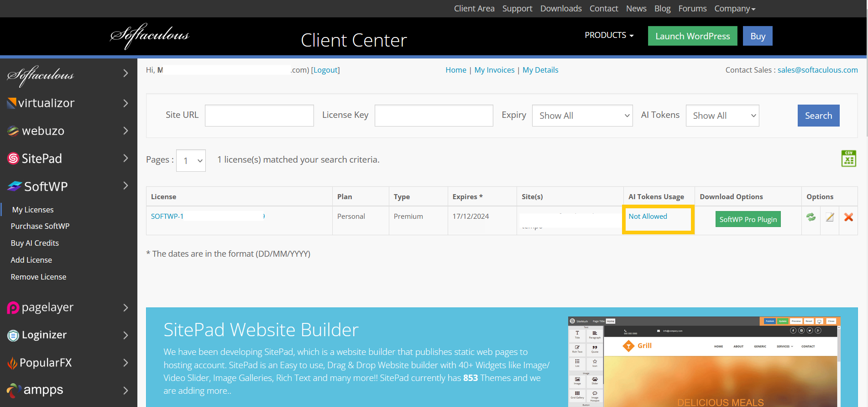Click the Not Allowed AI tokens link
This screenshot has height=407, width=868.
648,216
